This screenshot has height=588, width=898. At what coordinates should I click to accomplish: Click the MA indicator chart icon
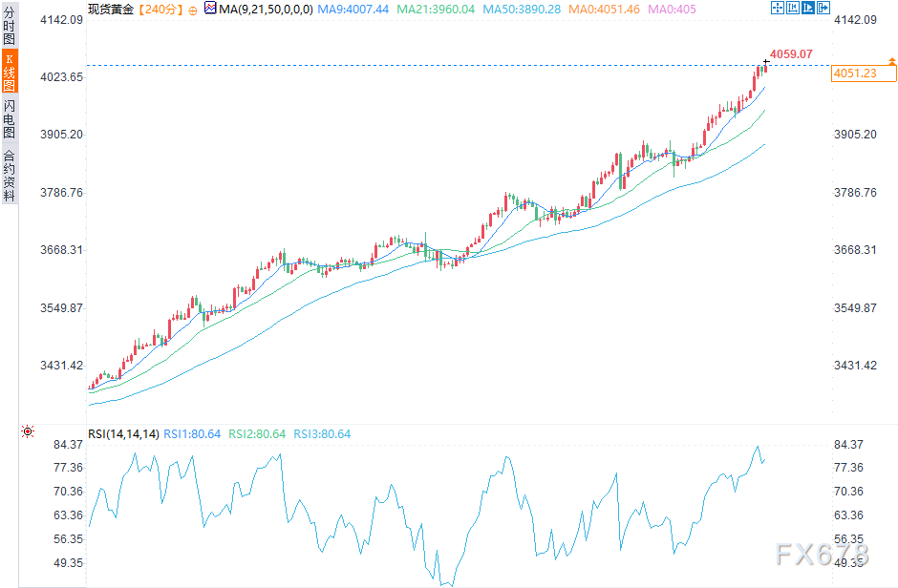[209, 9]
